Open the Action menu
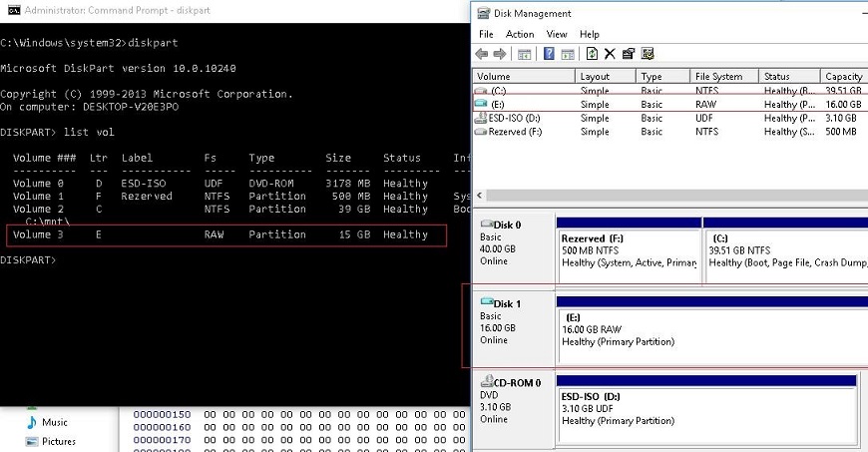The height and width of the screenshot is (452, 868). click(520, 34)
